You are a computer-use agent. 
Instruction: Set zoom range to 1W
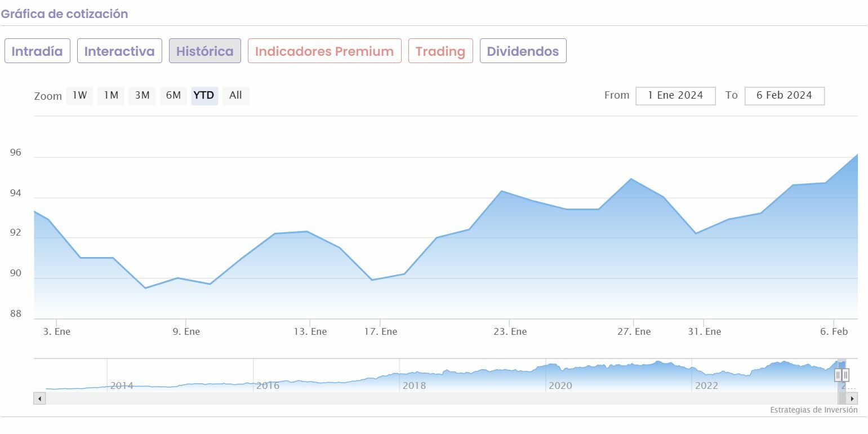(80, 96)
